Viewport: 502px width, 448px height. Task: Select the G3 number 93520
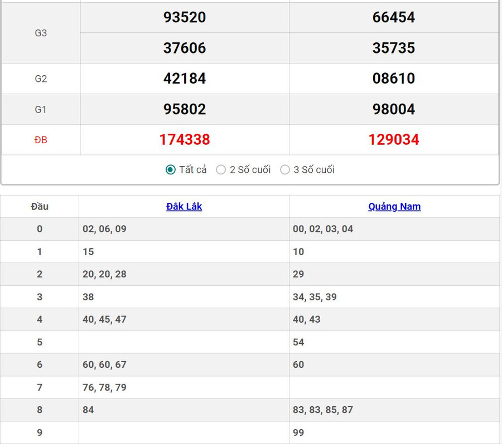[x=185, y=17]
